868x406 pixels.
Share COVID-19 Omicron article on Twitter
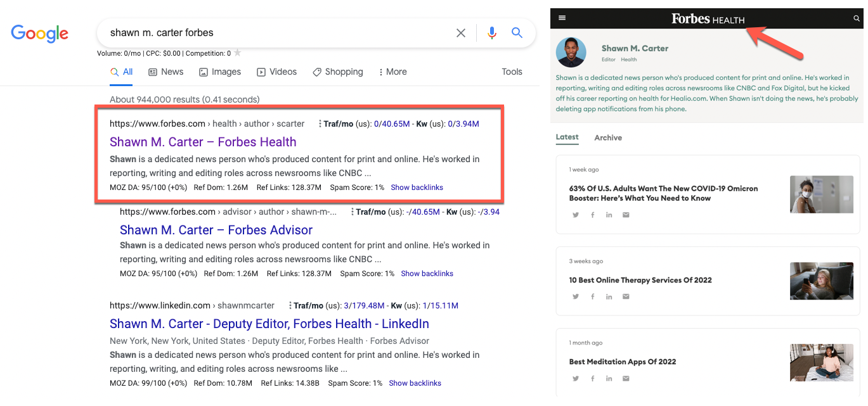point(576,215)
